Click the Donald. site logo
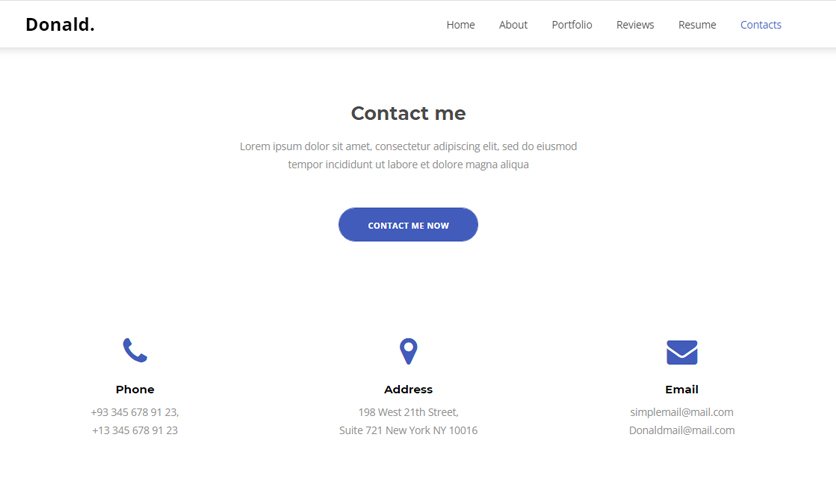The height and width of the screenshot is (484, 836). click(60, 25)
